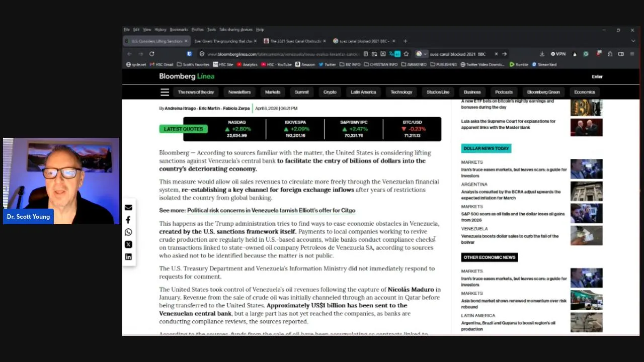The height and width of the screenshot is (362, 644).
Task: Click the address bar URL
Action: click(x=283, y=54)
